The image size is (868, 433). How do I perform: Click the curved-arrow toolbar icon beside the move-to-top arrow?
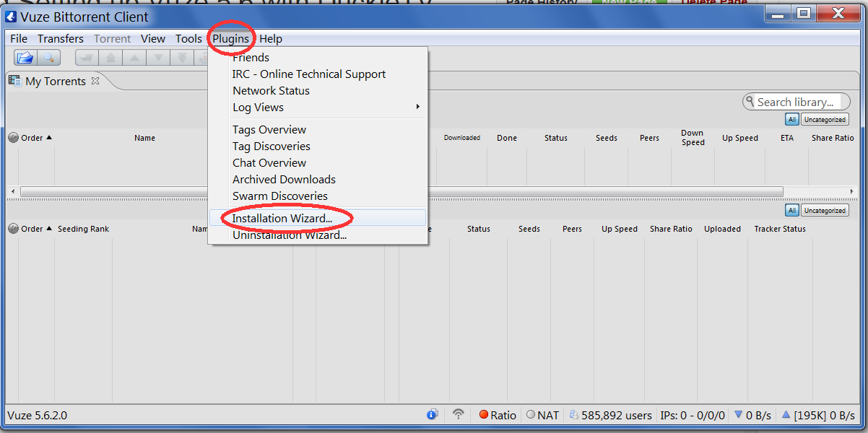click(x=87, y=58)
